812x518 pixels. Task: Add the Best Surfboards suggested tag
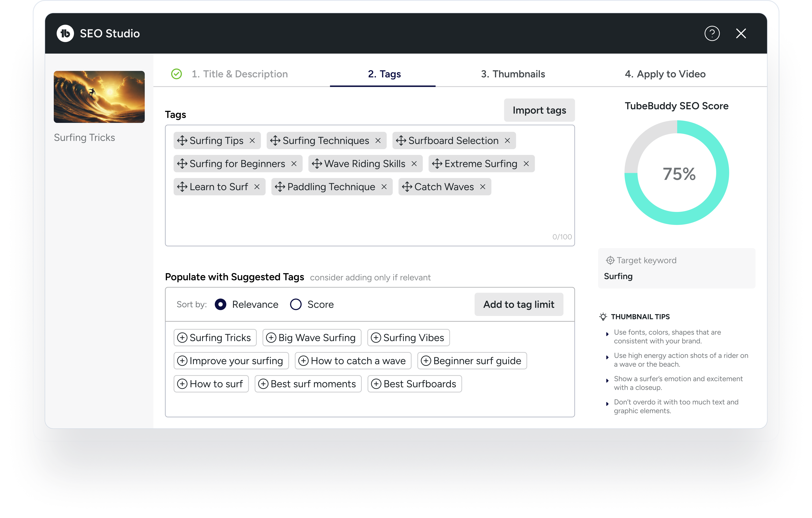coord(415,384)
